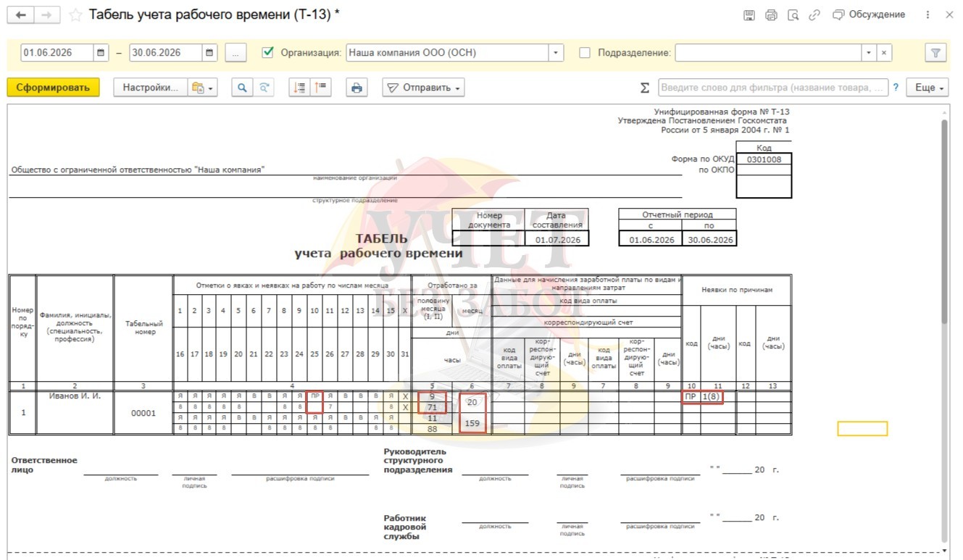Open the three-dot more actions menu
963x560 pixels.
tap(928, 15)
